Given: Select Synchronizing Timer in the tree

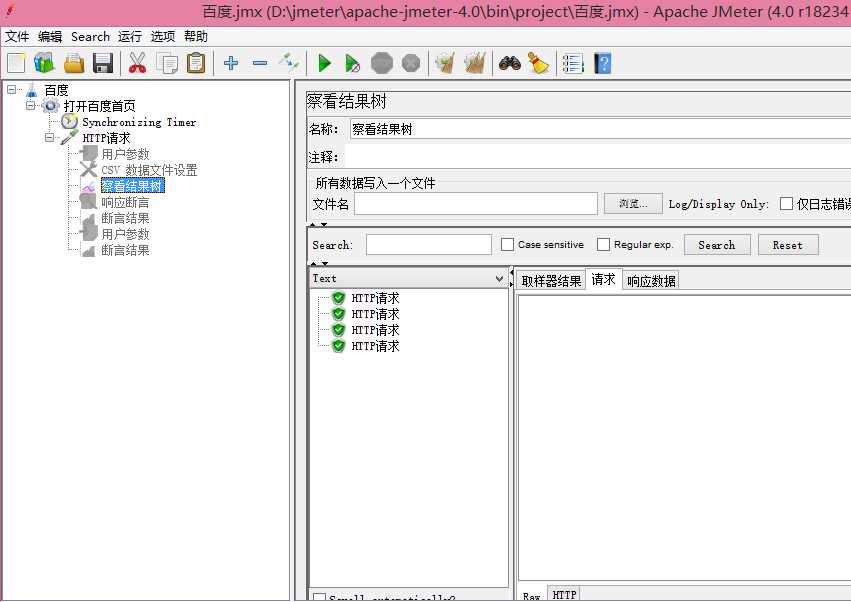Looking at the screenshot, I should 139,122.
